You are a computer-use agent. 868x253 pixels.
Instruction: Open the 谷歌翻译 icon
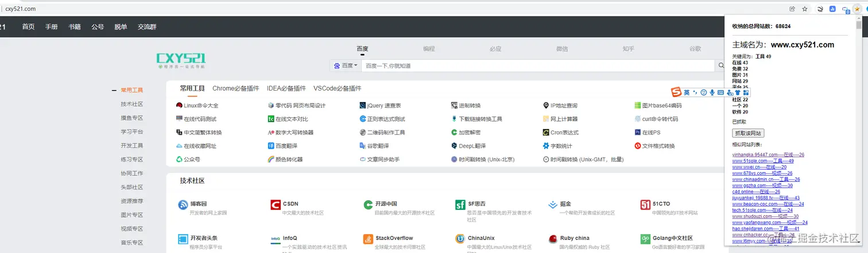coord(363,146)
